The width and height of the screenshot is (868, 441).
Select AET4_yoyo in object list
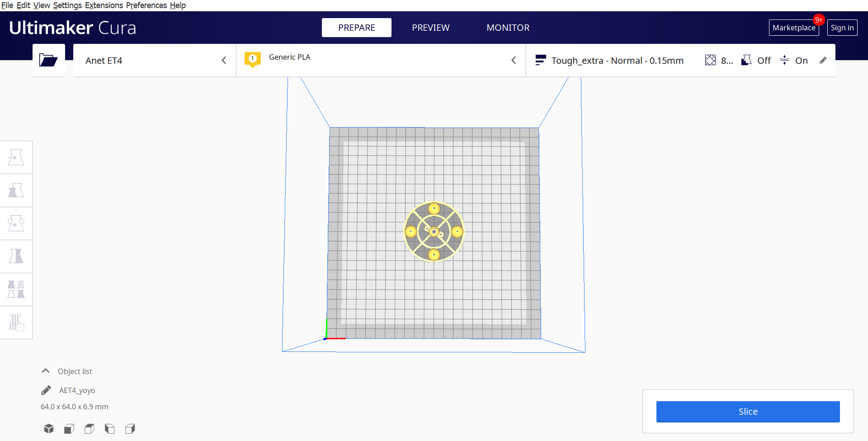coord(77,390)
